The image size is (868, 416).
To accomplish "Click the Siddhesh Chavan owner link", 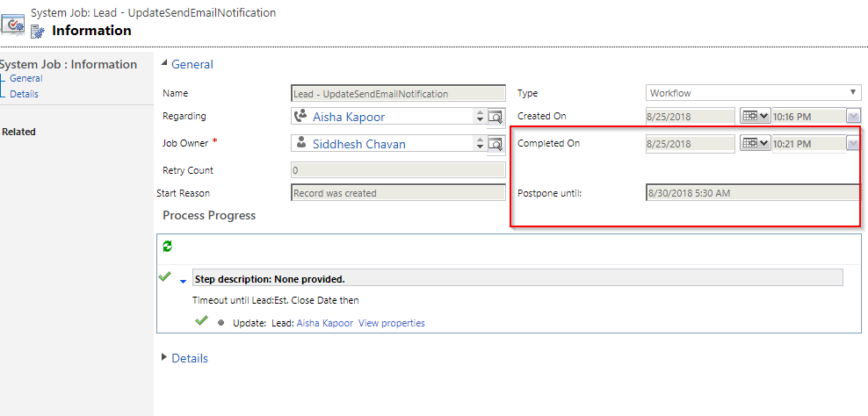I will coord(358,144).
